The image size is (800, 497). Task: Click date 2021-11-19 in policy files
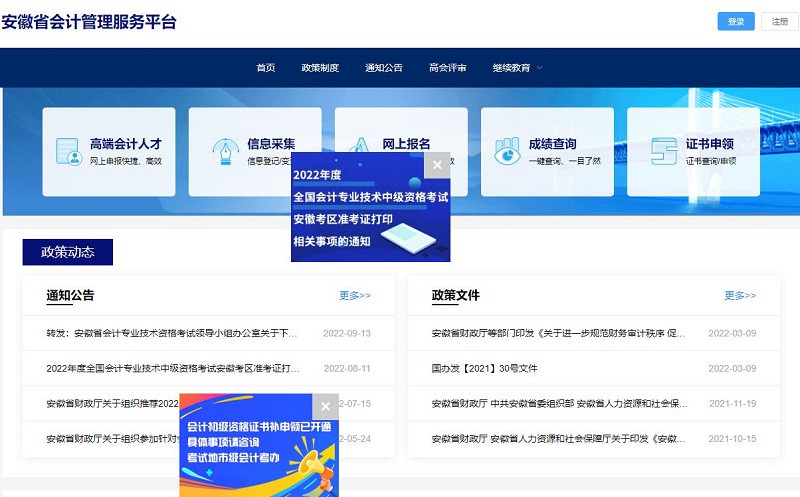tap(732, 404)
